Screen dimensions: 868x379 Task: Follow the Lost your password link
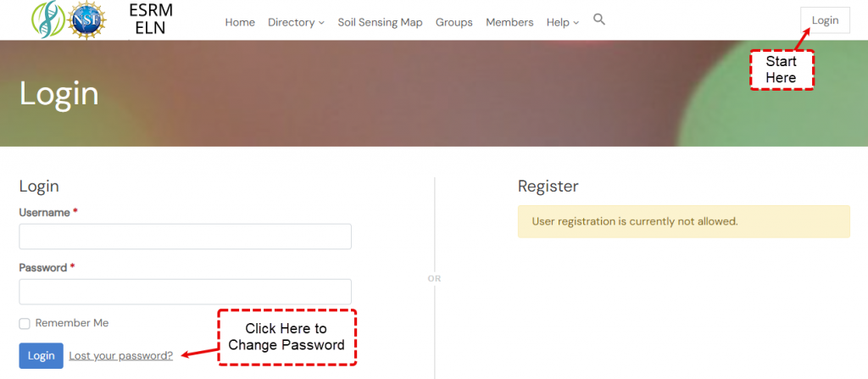121,355
